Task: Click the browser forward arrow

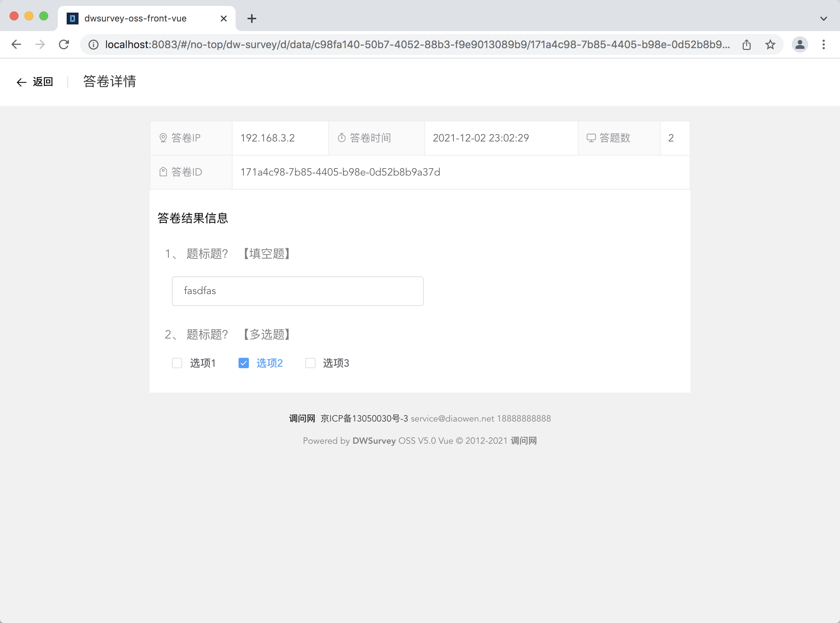Action: [40, 44]
